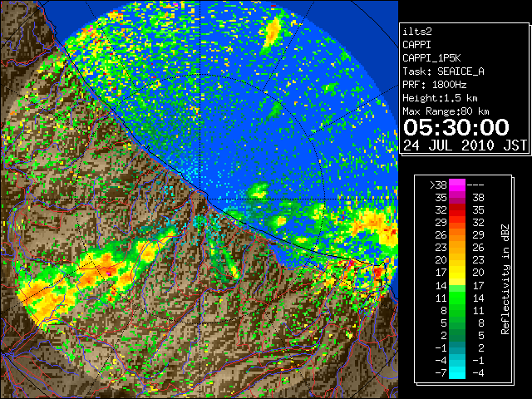Click the "CAPPI_1P5K" product name
The width and height of the screenshot is (532, 399).
click(431, 58)
